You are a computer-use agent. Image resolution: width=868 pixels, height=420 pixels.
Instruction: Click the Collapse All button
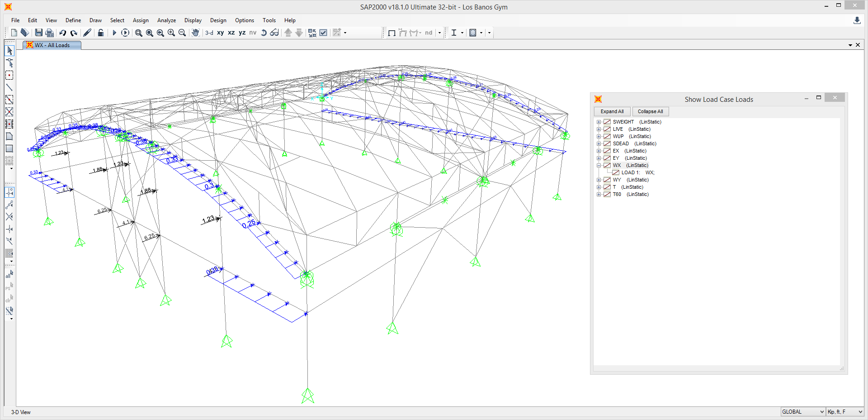coord(651,111)
